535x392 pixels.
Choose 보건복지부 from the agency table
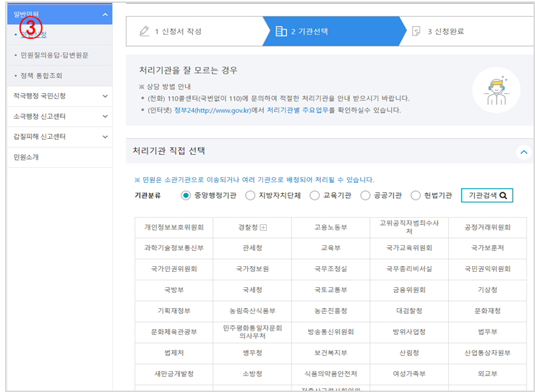tap(330, 353)
